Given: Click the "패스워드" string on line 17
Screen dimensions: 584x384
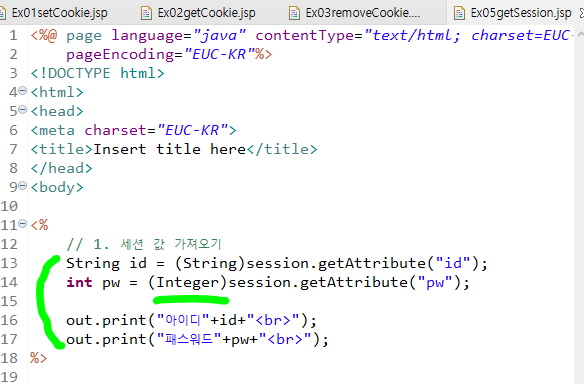Looking at the screenshot, I should tap(190, 339).
